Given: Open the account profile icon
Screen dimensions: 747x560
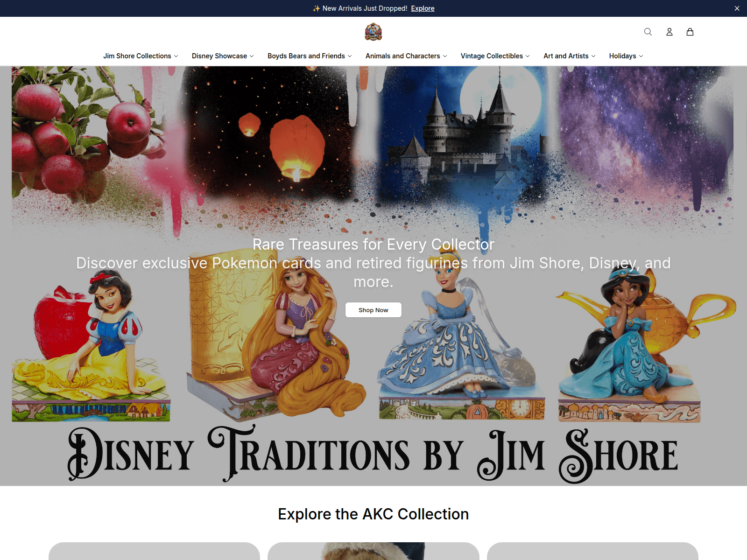Looking at the screenshot, I should (x=669, y=32).
